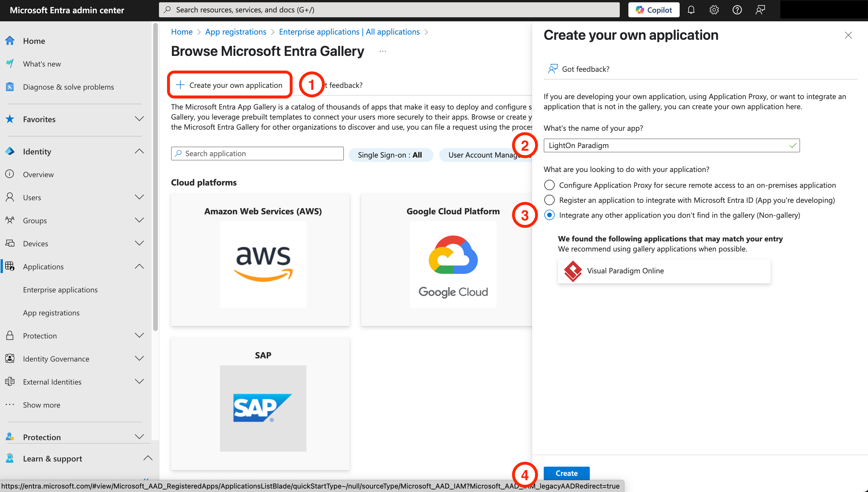Select Configure Application Proxy radio option
Screen dimensions: 868x492
tap(549, 185)
